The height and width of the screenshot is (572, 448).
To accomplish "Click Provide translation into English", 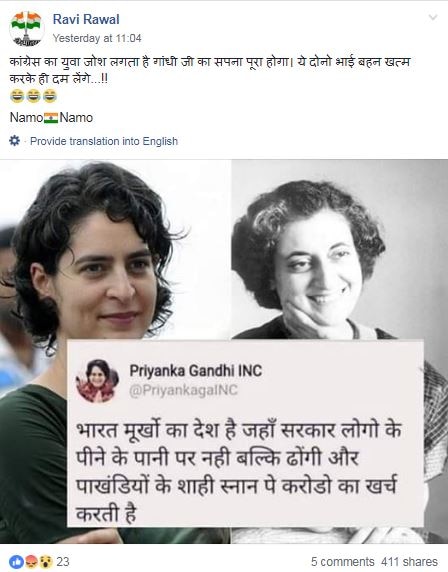I will [104, 141].
